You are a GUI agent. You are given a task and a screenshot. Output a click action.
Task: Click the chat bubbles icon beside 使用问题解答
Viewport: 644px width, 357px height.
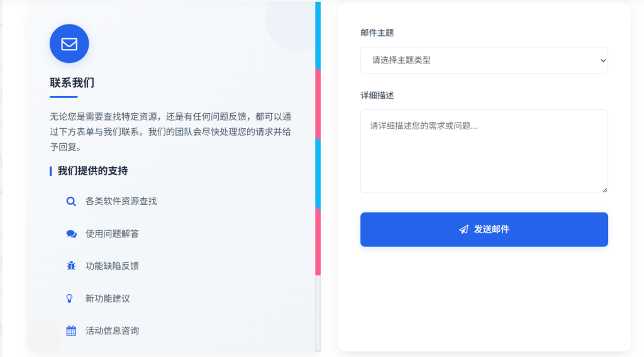[x=71, y=234]
